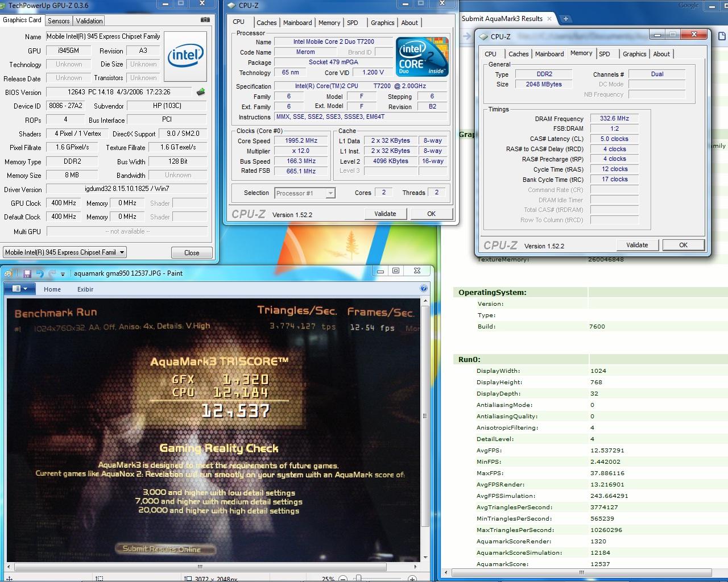Viewport: 728px width, 582px height.
Task: Click the CAS# Latency value 5.0 clocks
Action: tap(614, 139)
